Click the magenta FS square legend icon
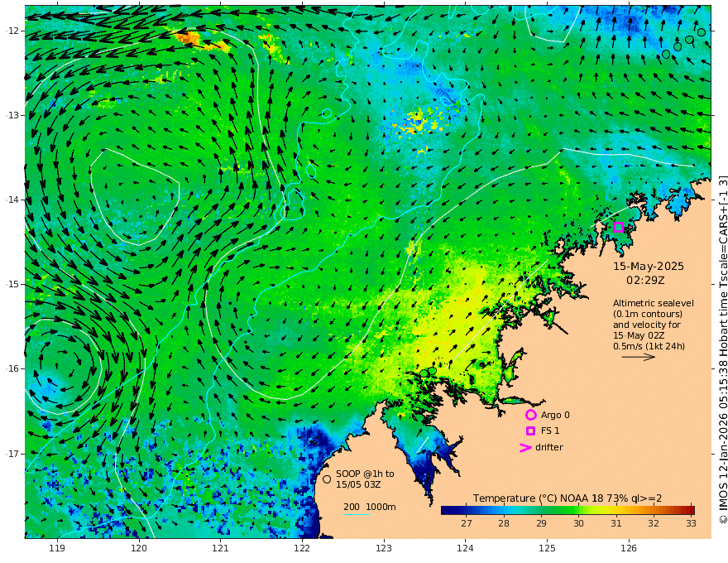This screenshot has width=728, height=563. pos(530,431)
